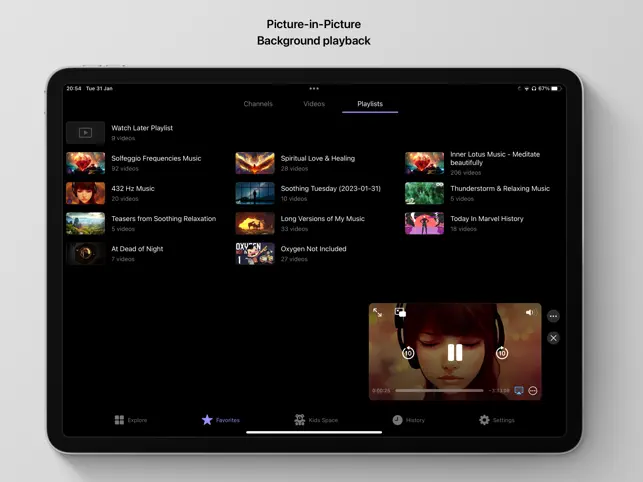Click the headphones icon in the status bar
Screen dimensions: 643x482
534,89
